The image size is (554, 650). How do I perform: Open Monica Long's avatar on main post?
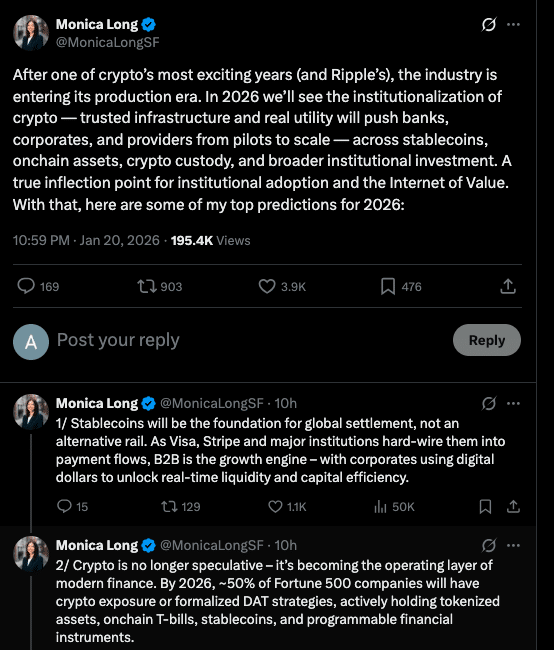[x=31, y=33]
